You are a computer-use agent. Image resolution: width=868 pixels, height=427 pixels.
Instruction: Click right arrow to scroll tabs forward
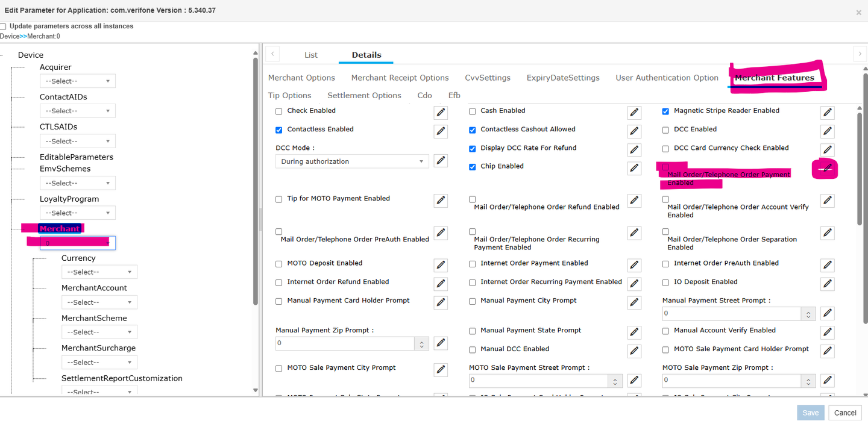pos(860,54)
